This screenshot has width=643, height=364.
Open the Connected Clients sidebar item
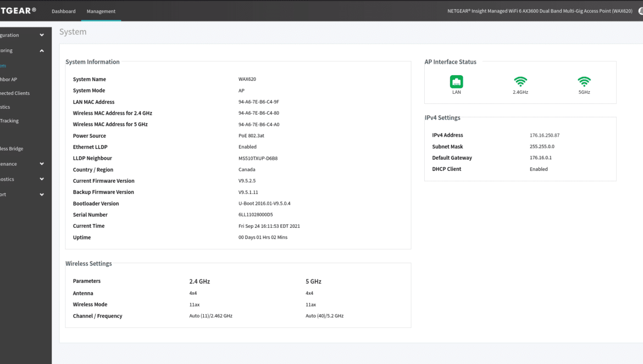pos(15,93)
